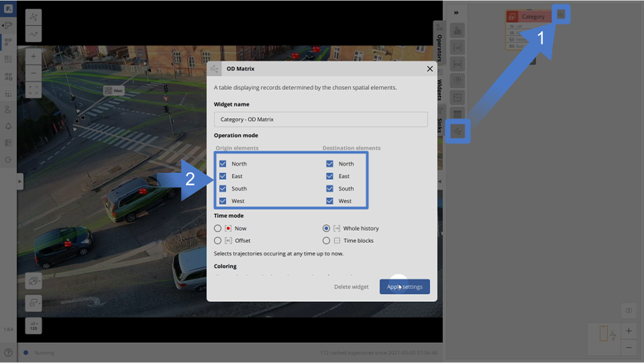Select the bar chart widget icon
The height and width of the screenshot is (363, 644).
click(457, 31)
